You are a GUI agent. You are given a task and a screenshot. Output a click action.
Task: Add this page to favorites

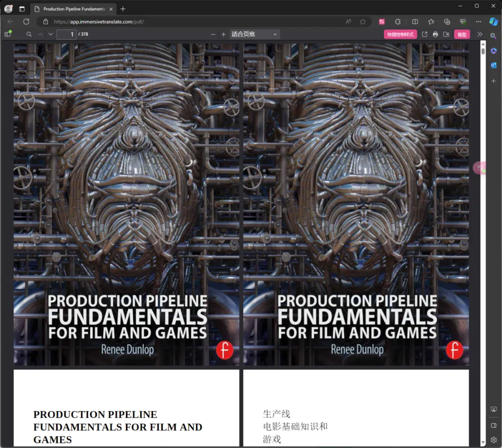363,21
